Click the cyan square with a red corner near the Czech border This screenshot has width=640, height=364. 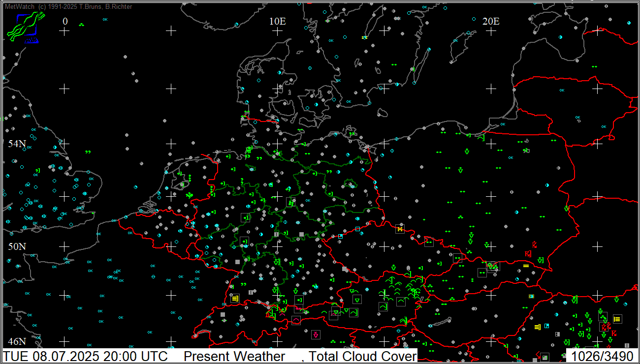pos(340,237)
